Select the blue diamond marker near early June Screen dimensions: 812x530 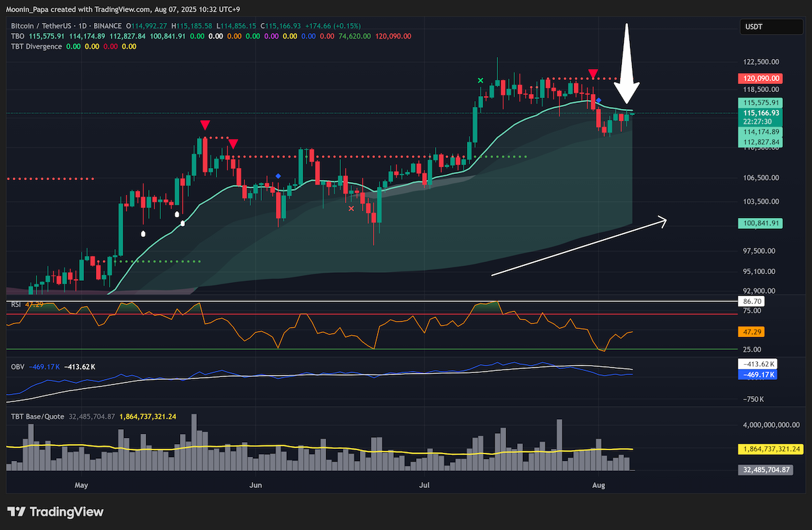coord(278,176)
